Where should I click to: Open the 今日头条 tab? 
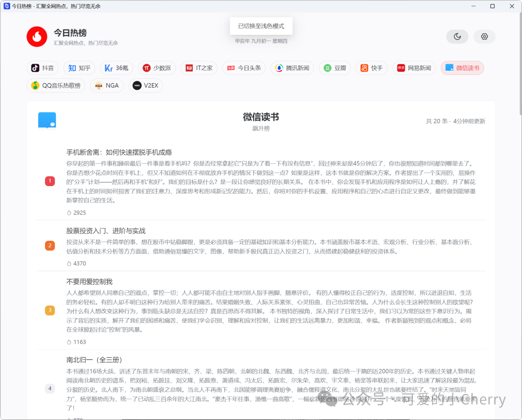(x=244, y=68)
